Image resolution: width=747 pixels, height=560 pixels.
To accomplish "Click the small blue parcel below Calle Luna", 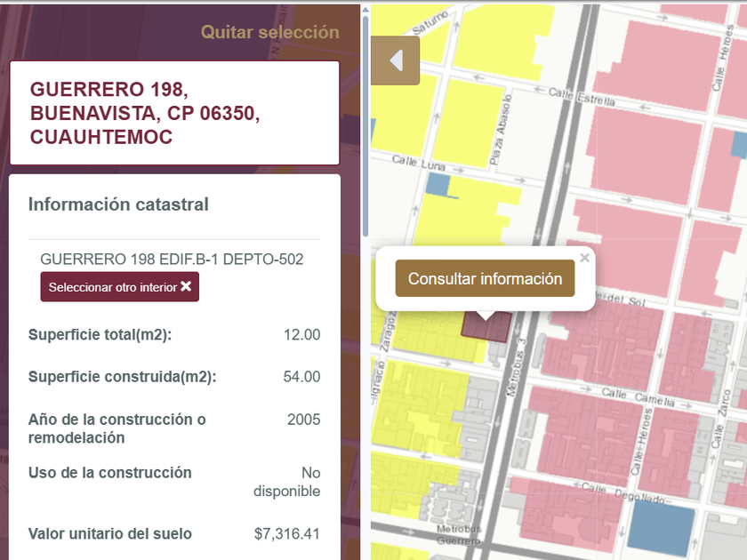I will [x=438, y=184].
